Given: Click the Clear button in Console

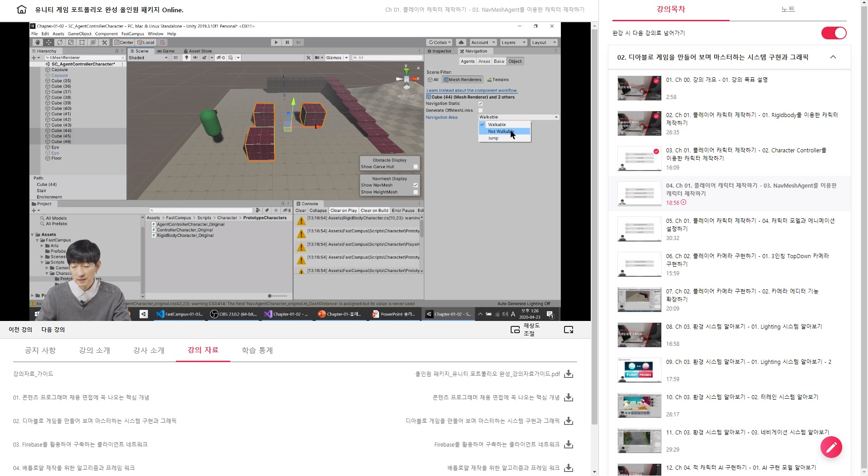Looking at the screenshot, I should coord(300,211).
